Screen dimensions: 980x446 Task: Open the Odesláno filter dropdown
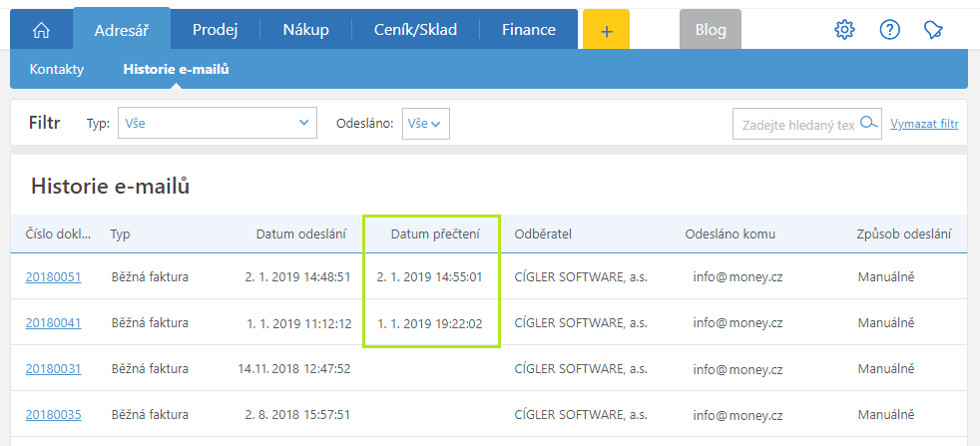(x=425, y=123)
